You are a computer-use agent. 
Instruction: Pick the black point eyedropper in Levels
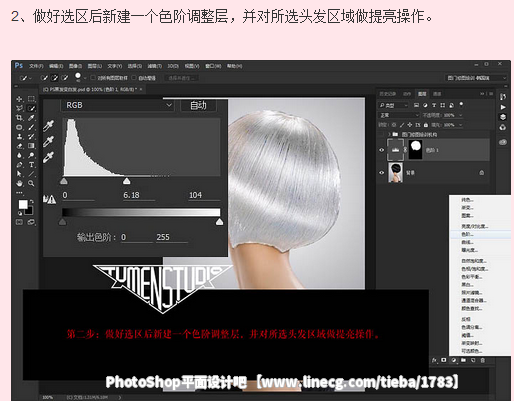pos(49,126)
